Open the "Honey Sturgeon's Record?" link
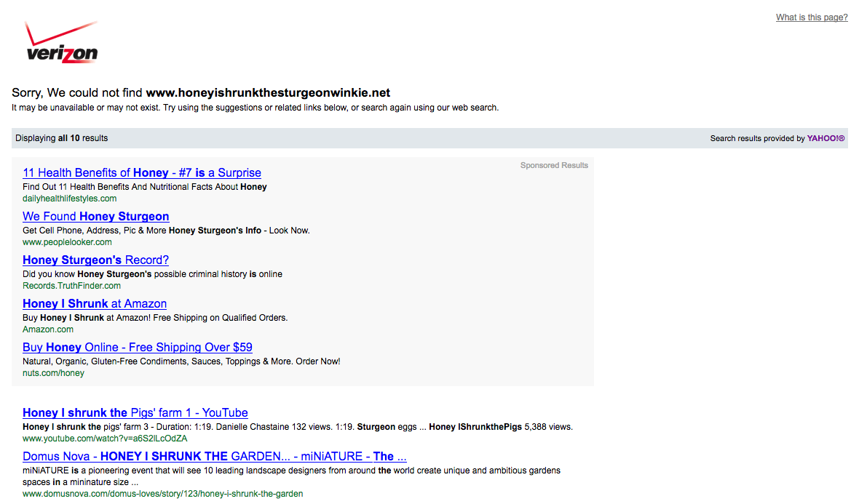Viewport: 859px width, 504px height. (96, 260)
